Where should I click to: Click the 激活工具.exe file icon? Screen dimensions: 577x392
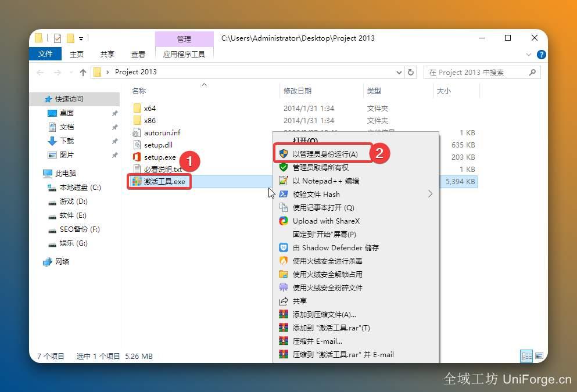pyautogui.click(x=137, y=181)
